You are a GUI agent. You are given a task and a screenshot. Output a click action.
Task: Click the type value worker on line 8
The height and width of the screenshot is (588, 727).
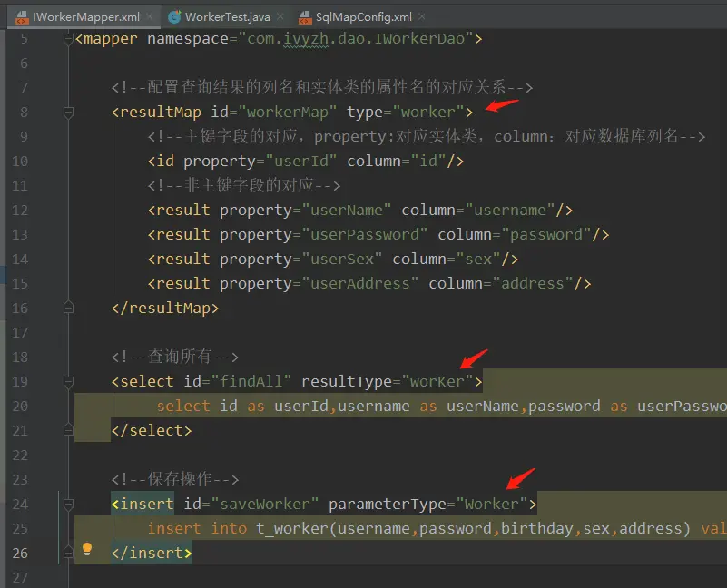(428, 113)
